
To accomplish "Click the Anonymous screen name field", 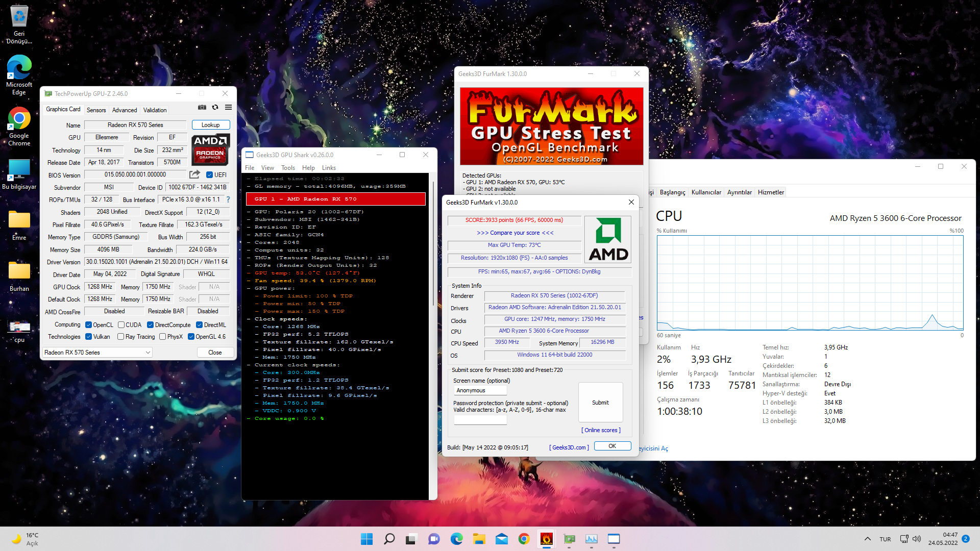I will tap(480, 390).
